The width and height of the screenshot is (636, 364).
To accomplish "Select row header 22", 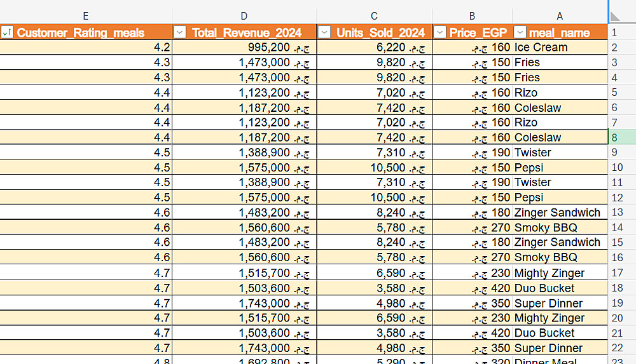I will (622, 347).
